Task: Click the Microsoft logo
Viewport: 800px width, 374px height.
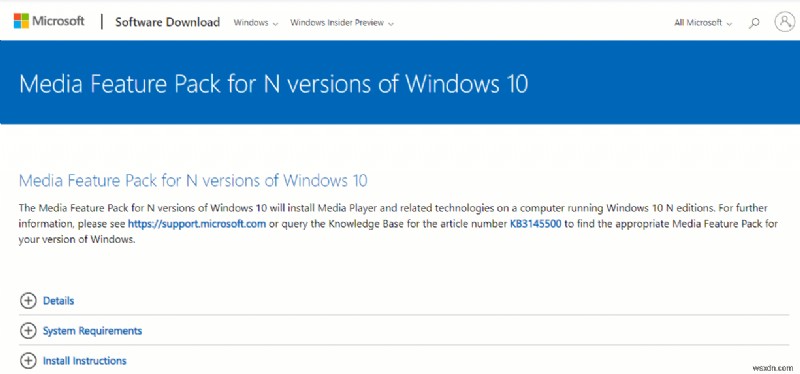Action: point(49,21)
